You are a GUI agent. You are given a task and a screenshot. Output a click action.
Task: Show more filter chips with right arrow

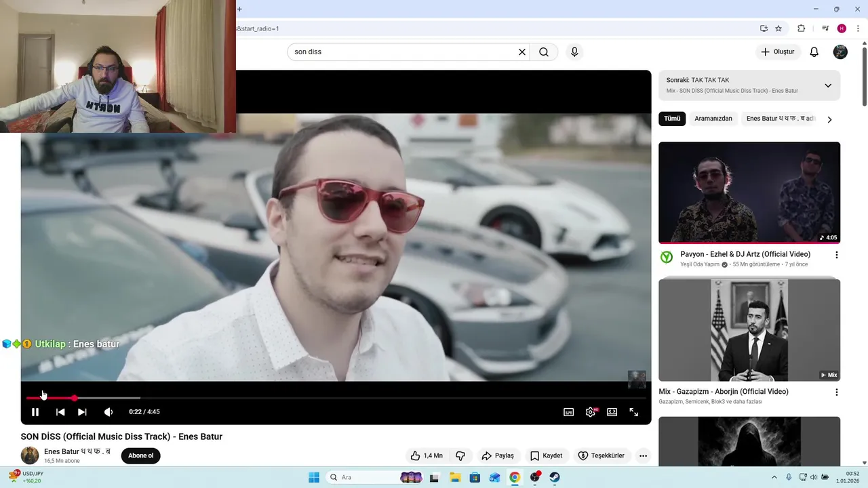[829, 119]
